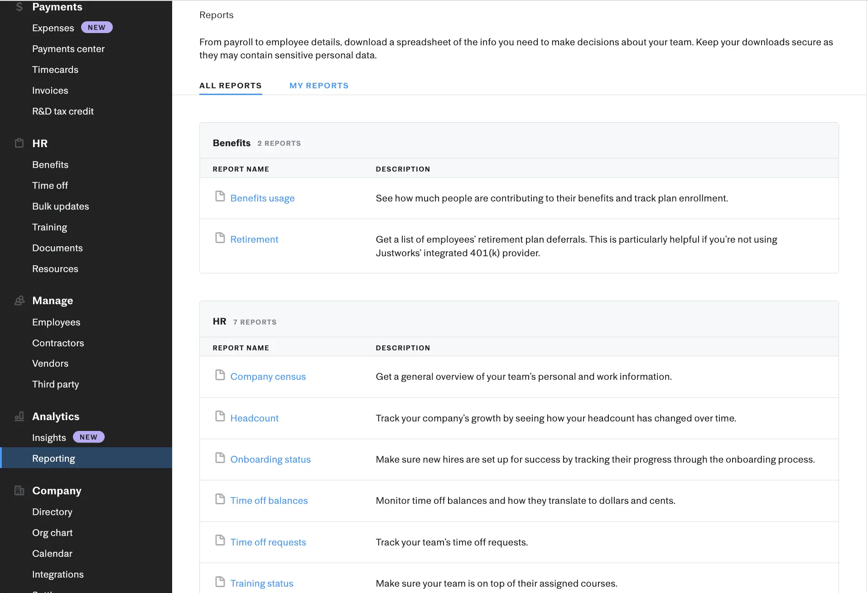The height and width of the screenshot is (593, 868).
Task: Switch to the MY REPORTS tab
Action: point(318,85)
